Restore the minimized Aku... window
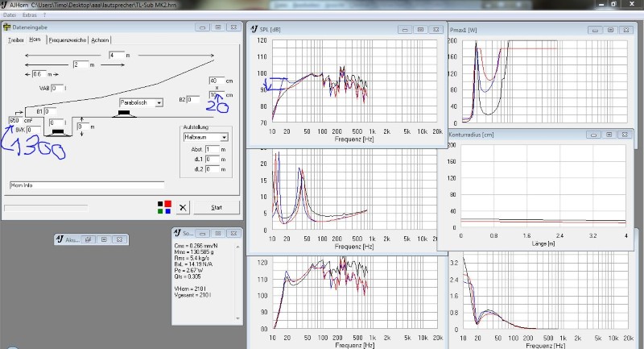 click(x=90, y=239)
